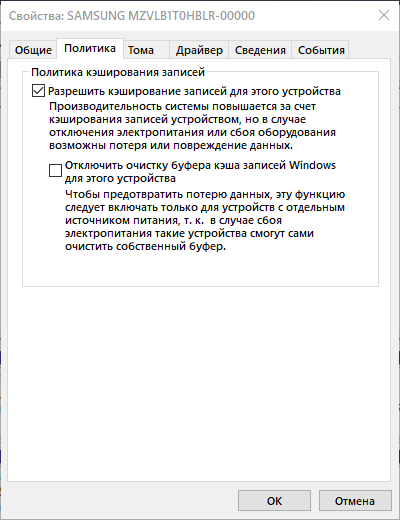
Task: Click the Отмена button
Action: click(x=355, y=501)
